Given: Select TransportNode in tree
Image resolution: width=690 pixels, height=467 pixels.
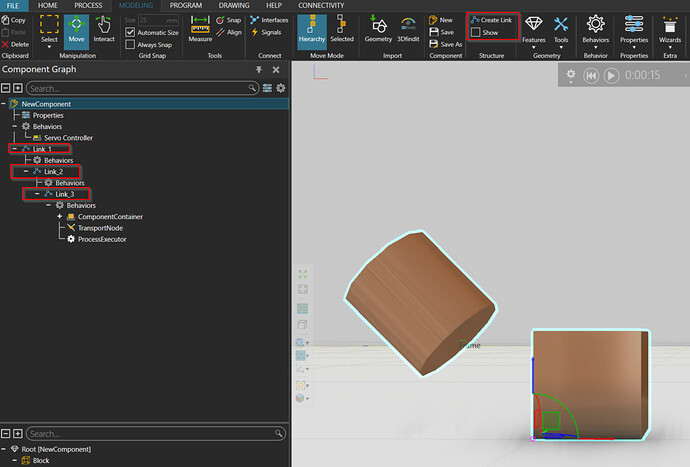Looking at the screenshot, I should pyautogui.click(x=95, y=228).
